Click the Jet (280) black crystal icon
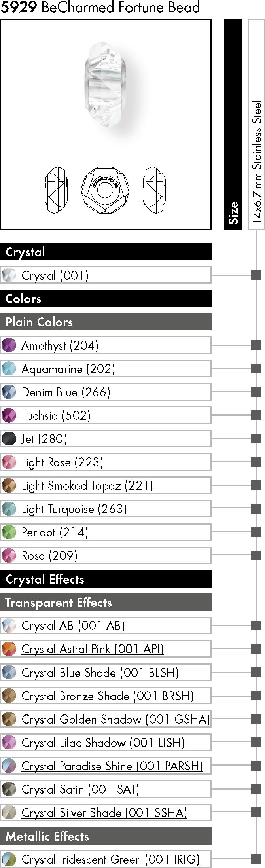The height and width of the screenshot is (868, 265). click(9, 439)
